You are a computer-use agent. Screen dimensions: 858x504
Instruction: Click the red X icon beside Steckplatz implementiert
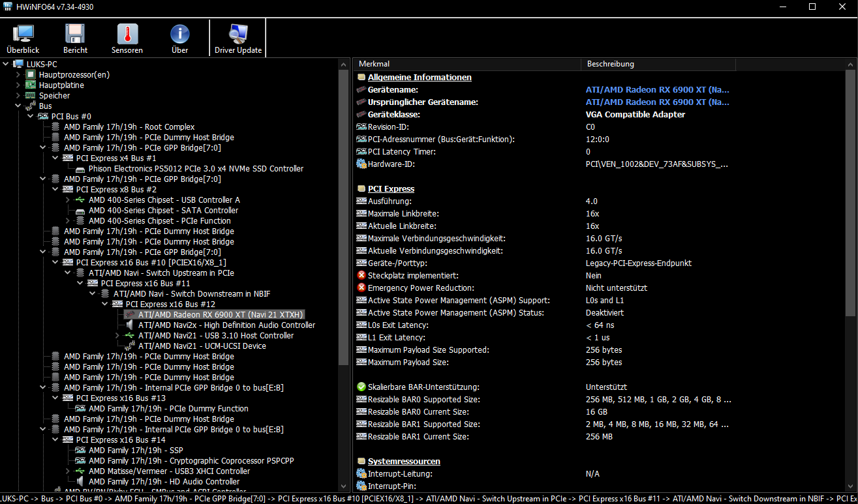(361, 276)
